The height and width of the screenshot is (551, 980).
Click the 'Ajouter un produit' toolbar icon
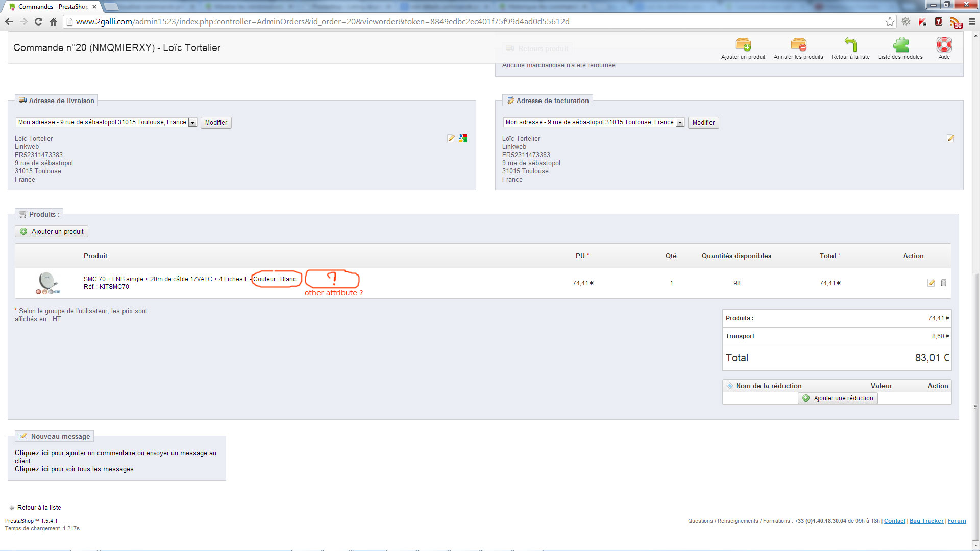pos(743,45)
